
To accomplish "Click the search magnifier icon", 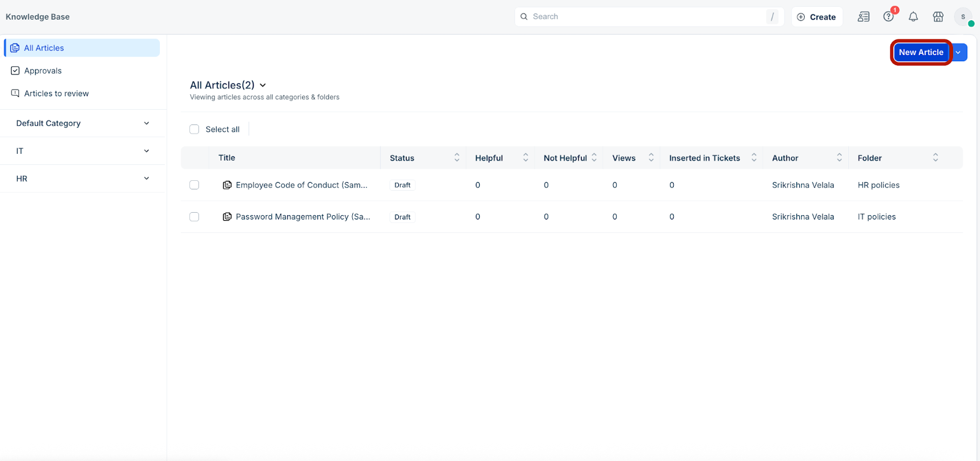I will point(524,17).
